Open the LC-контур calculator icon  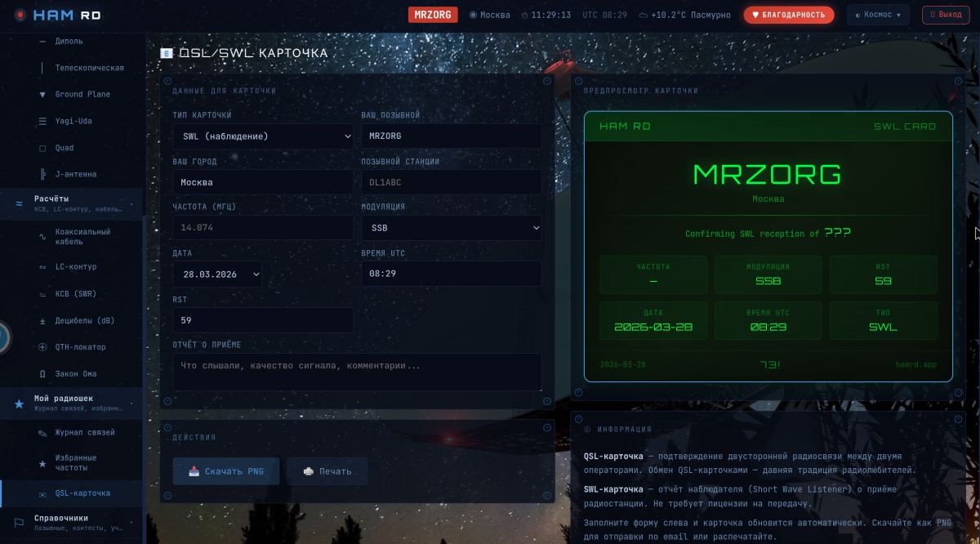coord(42,267)
